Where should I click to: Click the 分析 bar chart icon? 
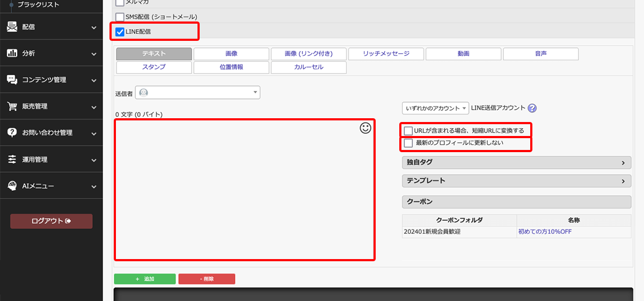point(12,53)
